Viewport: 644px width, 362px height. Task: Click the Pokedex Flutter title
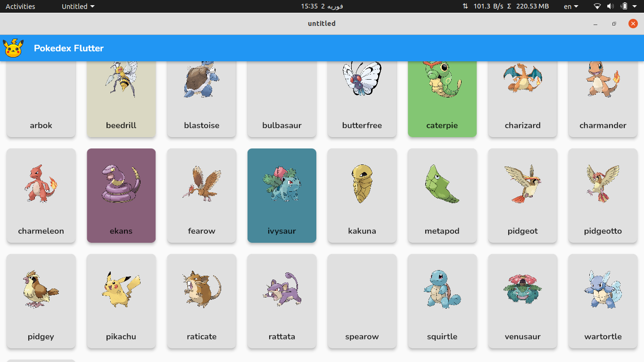click(x=69, y=48)
